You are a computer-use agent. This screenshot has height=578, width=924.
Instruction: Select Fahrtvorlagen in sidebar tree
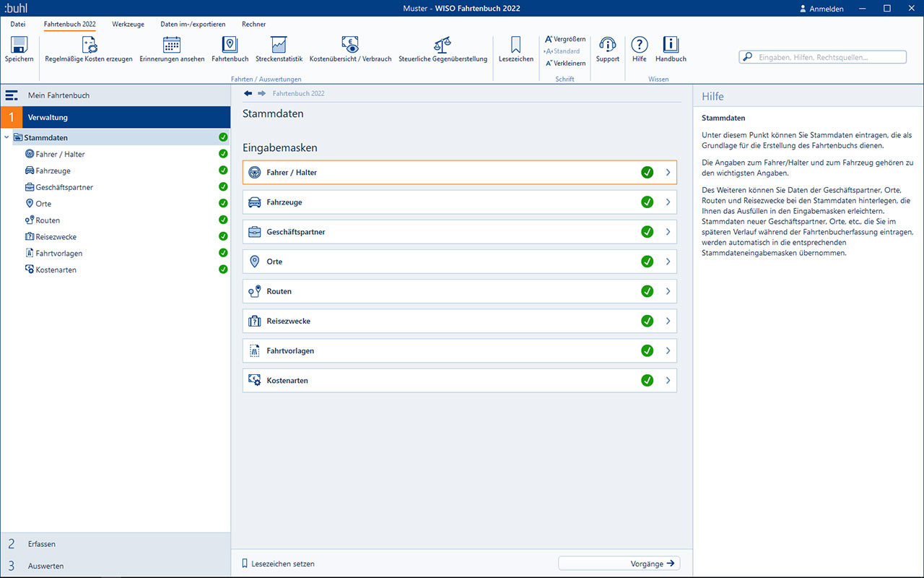[59, 254]
